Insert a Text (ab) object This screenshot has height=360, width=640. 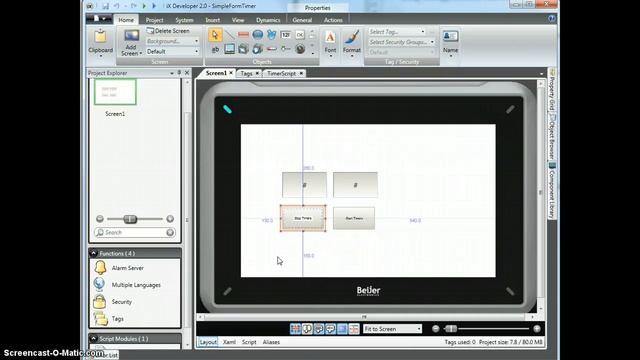click(x=215, y=49)
